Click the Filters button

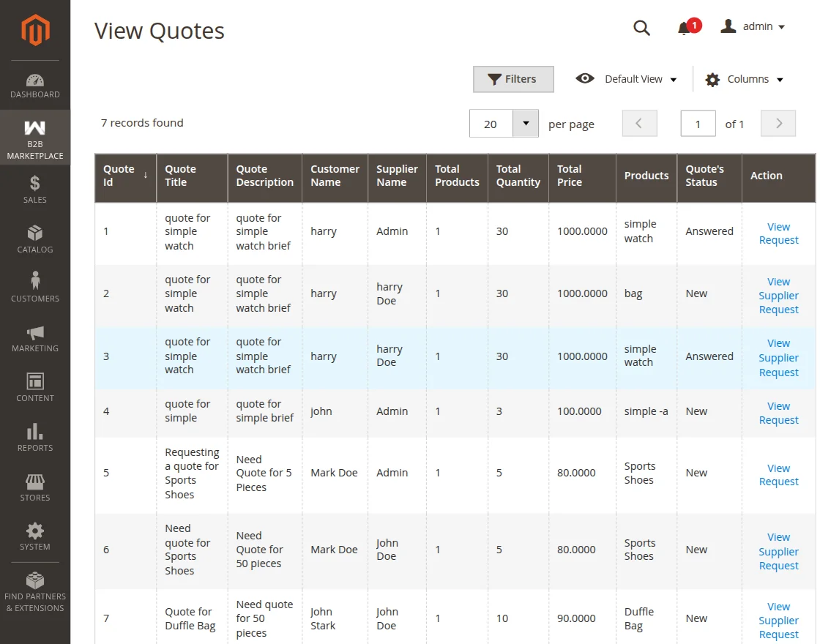point(513,78)
